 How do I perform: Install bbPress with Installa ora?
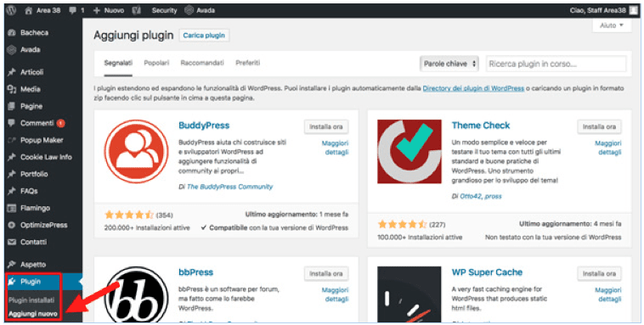(326, 274)
